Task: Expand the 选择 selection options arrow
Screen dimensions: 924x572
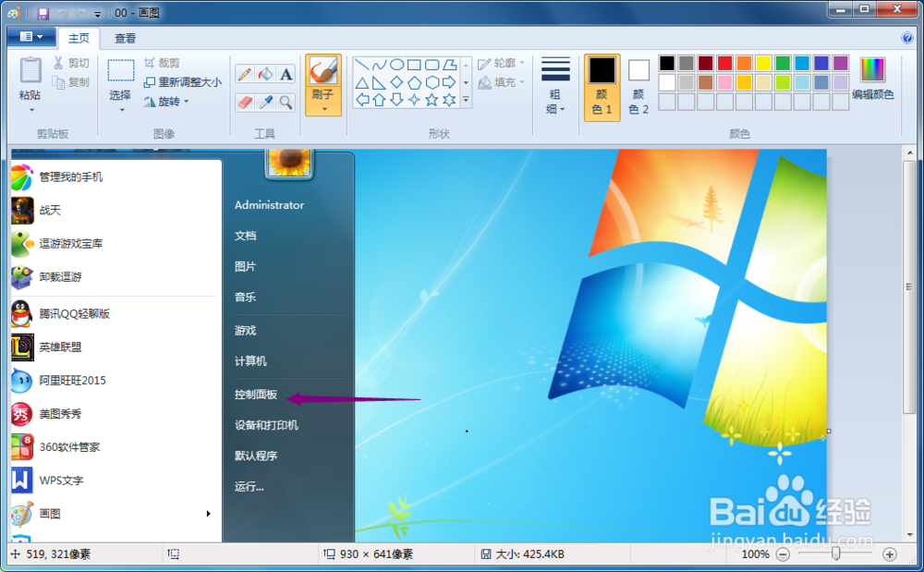Action: coord(121,110)
